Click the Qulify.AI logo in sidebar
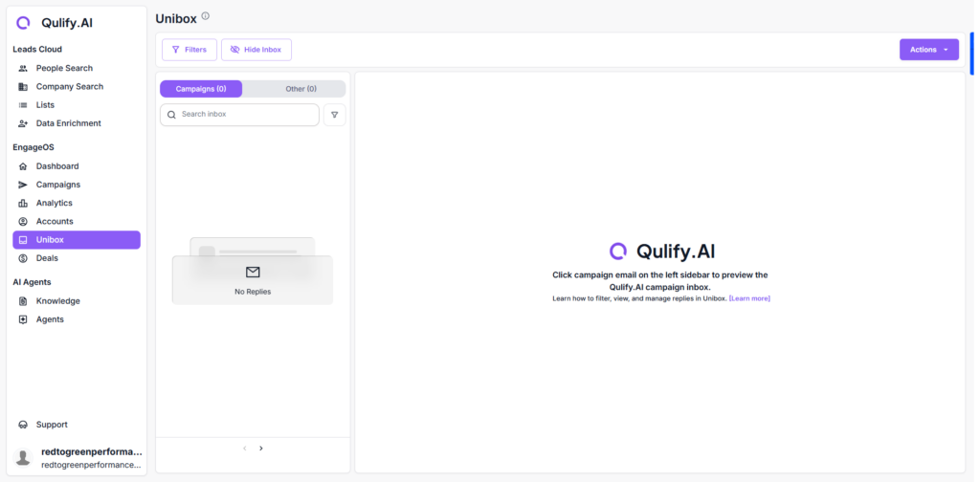Screen dimensions: 980x482 54,23
